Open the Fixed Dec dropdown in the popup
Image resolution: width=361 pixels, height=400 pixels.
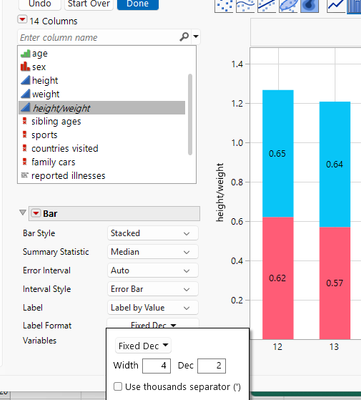coord(143,346)
